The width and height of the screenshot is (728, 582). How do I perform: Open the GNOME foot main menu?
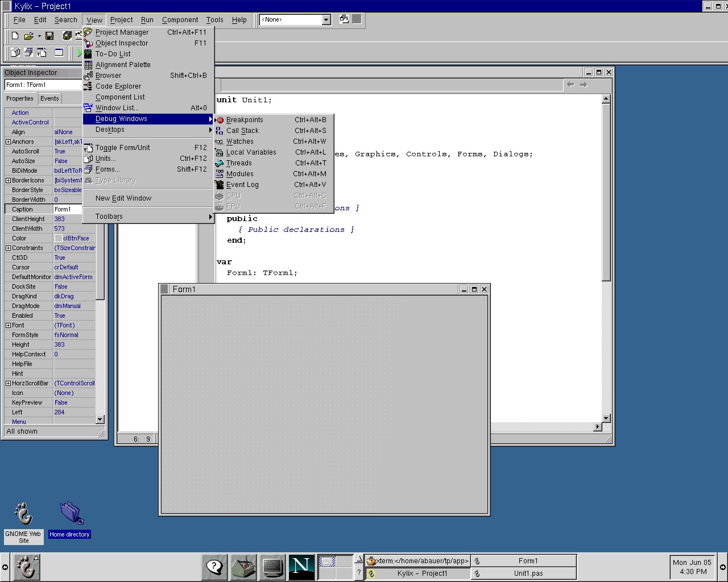coord(26,567)
